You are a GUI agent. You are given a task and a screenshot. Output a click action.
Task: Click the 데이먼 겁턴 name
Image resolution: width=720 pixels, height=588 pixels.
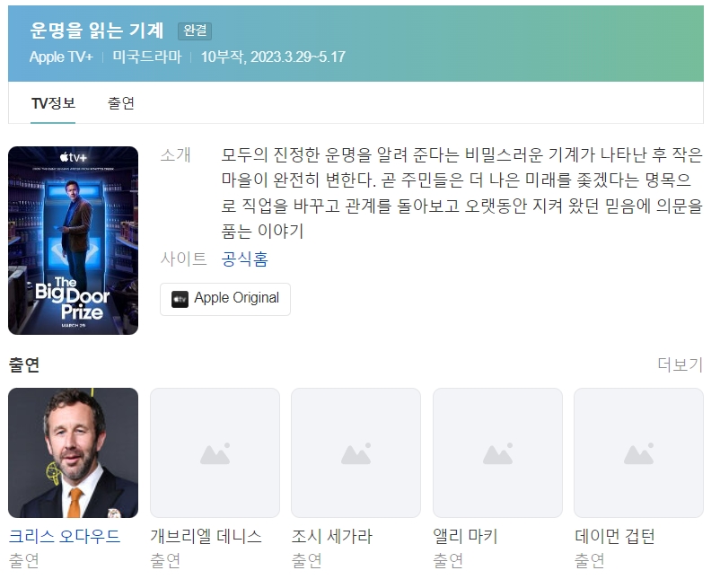click(614, 536)
